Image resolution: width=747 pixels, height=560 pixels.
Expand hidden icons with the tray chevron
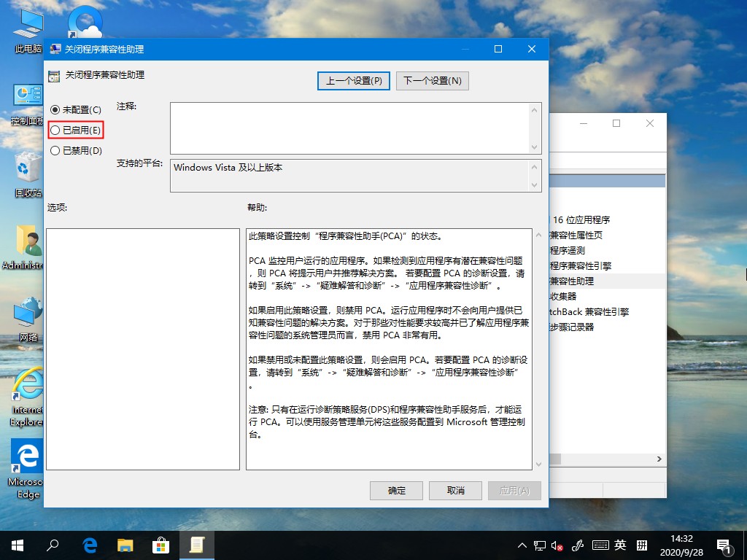click(522, 545)
